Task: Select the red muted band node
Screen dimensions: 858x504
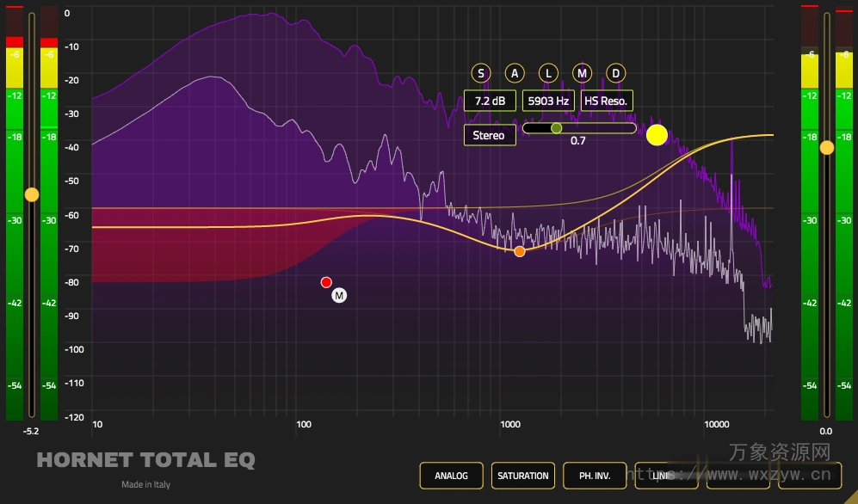Action: [x=326, y=281]
